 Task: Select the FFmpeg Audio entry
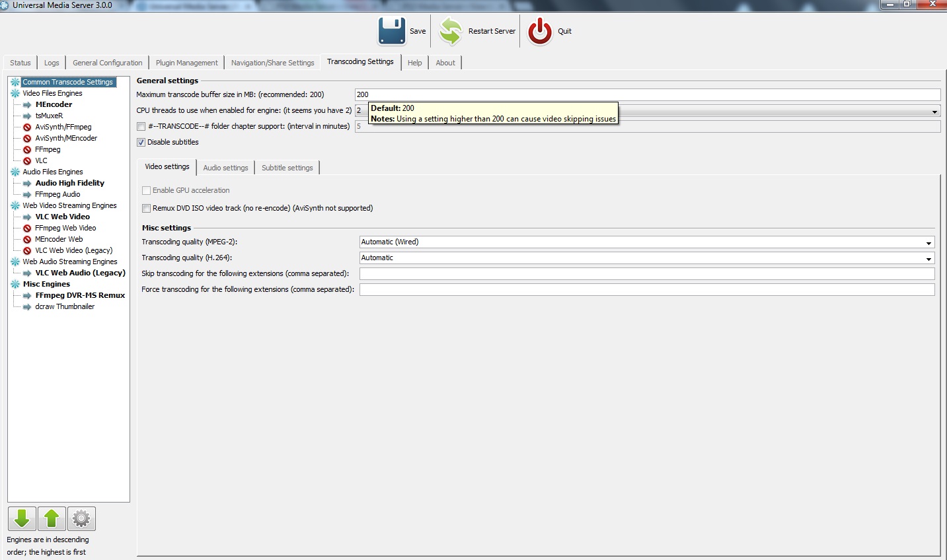point(57,195)
